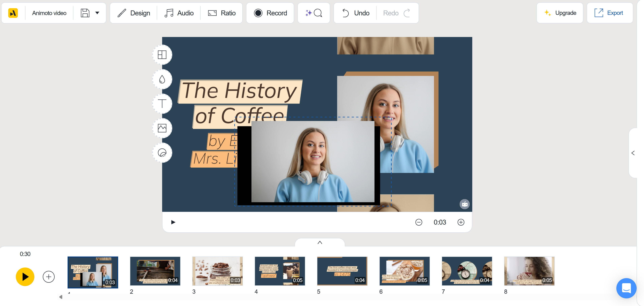Open the media image tool
644x306 pixels.
pyautogui.click(x=162, y=128)
